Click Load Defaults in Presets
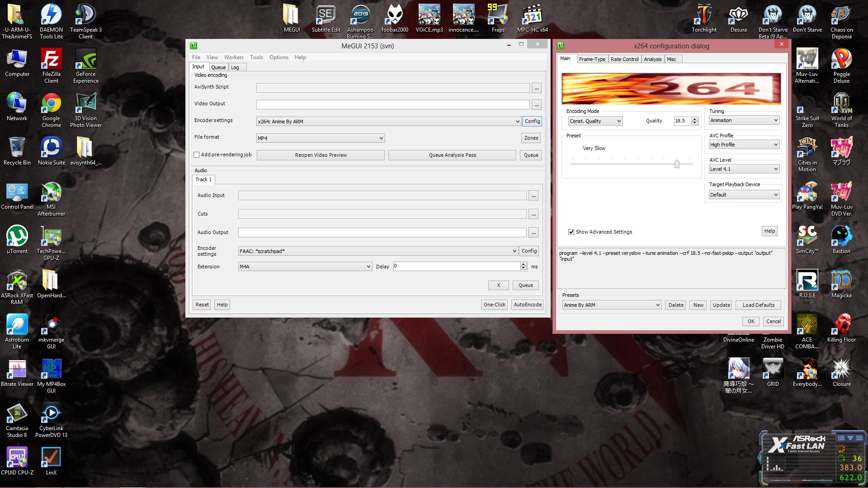Screen dimensions: 868x488 (x=758, y=305)
